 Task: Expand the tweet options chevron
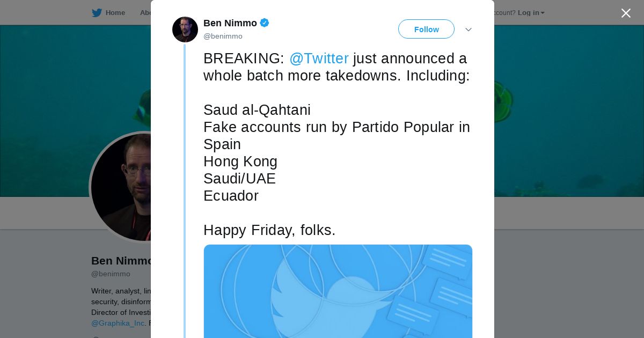(469, 30)
